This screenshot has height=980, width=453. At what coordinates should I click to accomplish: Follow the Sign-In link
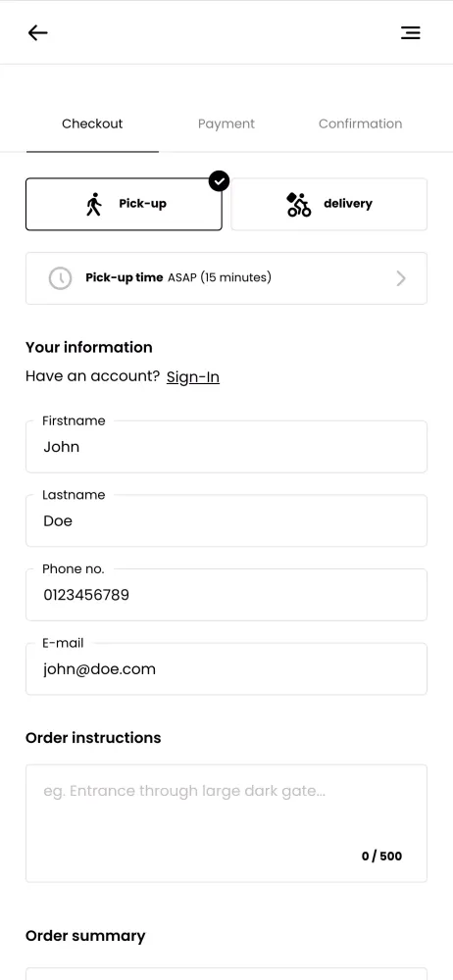[193, 377]
